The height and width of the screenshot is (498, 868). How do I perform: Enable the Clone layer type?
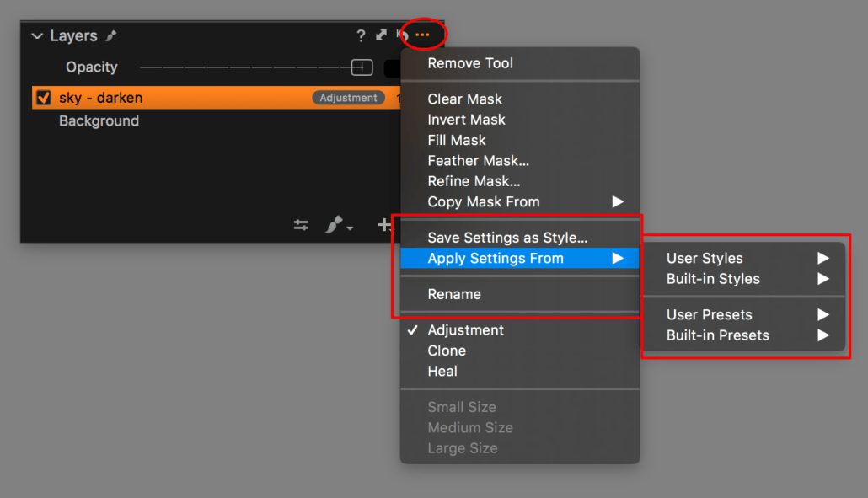point(447,351)
